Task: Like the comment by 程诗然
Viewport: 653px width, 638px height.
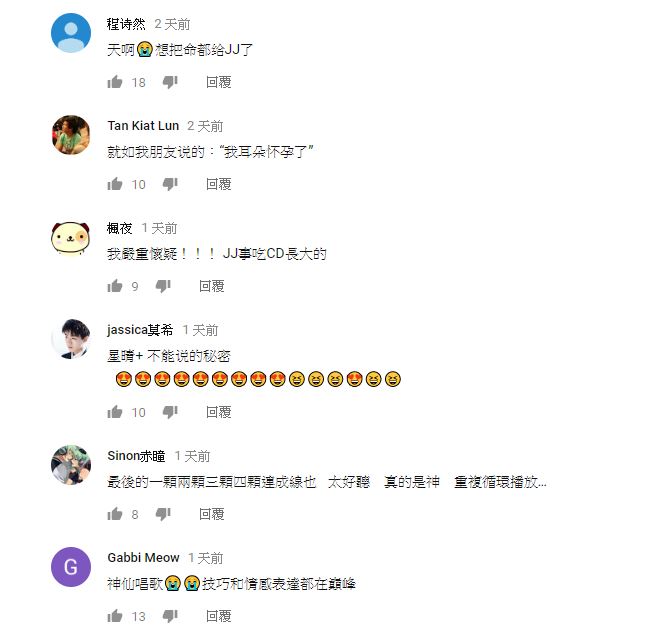Action: pos(115,82)
